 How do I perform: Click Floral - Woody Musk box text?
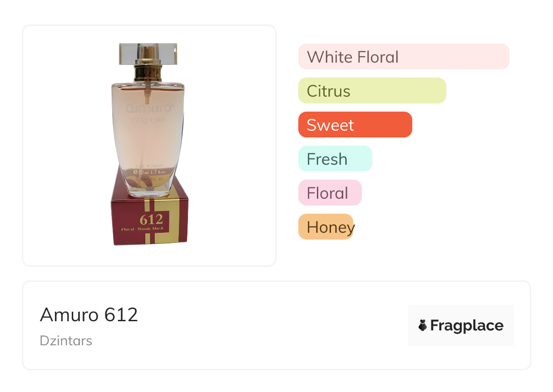pos(142,229)
